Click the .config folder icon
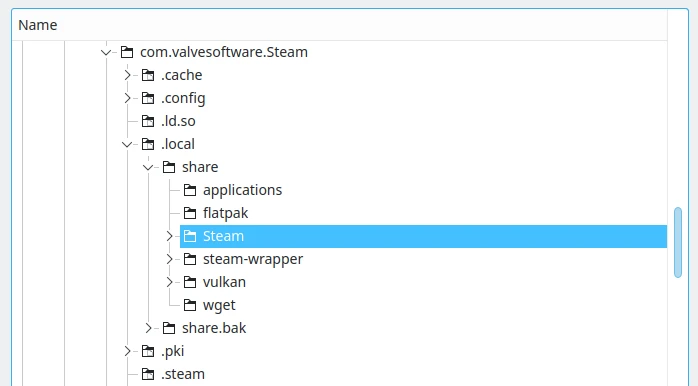This screenshot has height=386, width=698. [148, 98]
